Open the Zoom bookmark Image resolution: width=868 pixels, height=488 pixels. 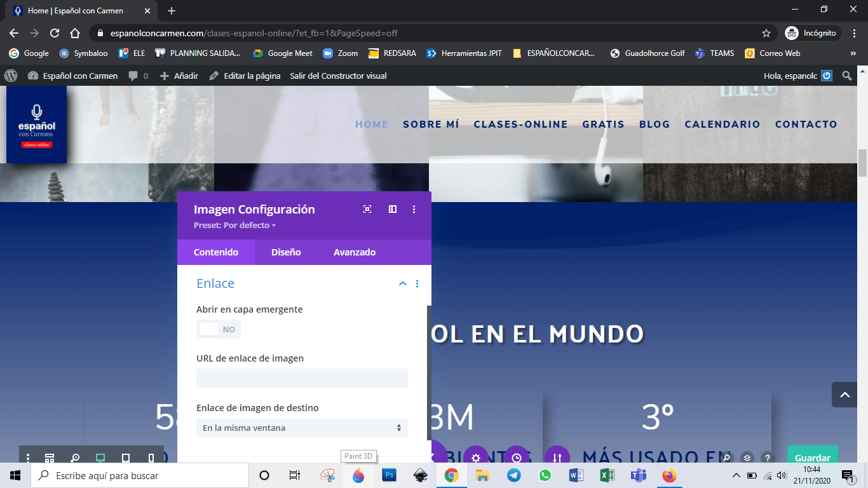click(x=341, y=53)
